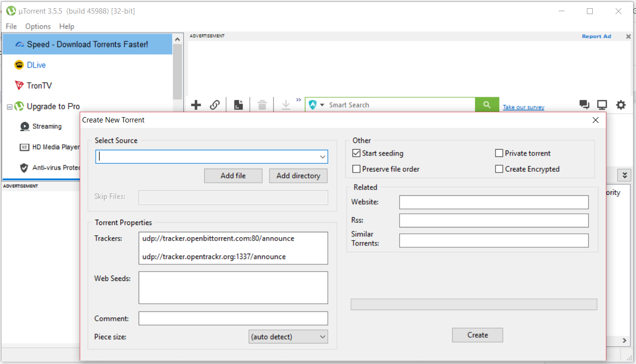
Task: Click the HD Media Player icon
Action: pyautogui.click(x=25, y=147)
